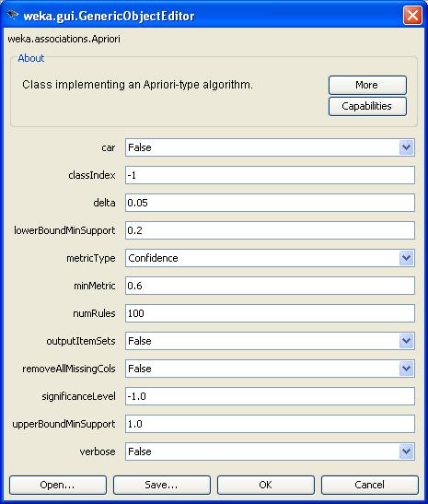Click the removeAllMissingCols label
Viewport: 428px width, 504px height.
[69, 369]
